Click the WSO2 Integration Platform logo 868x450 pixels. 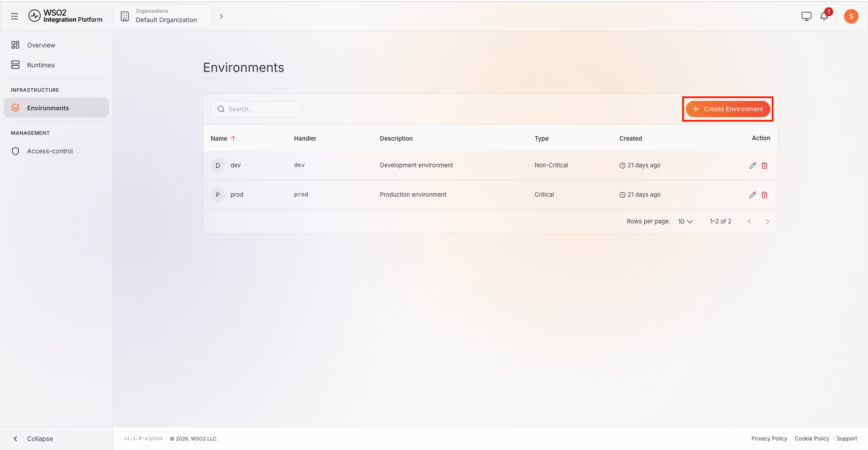point(66,16)
